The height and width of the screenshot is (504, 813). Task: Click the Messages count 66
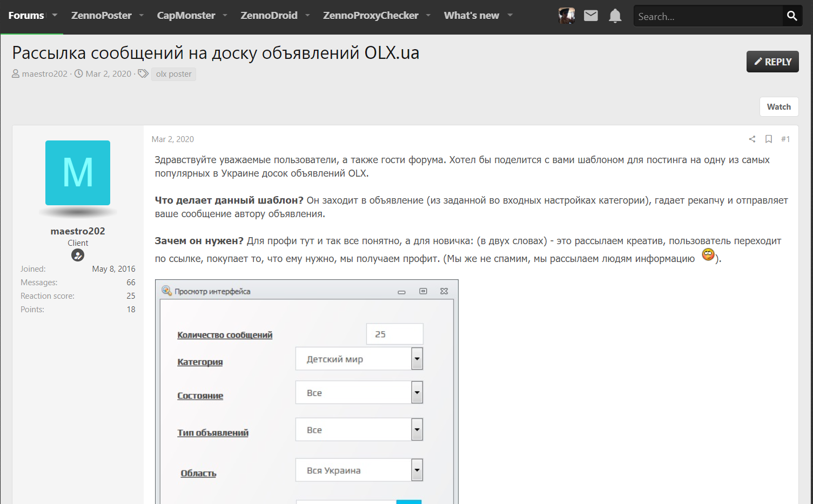tap(131, 283)
